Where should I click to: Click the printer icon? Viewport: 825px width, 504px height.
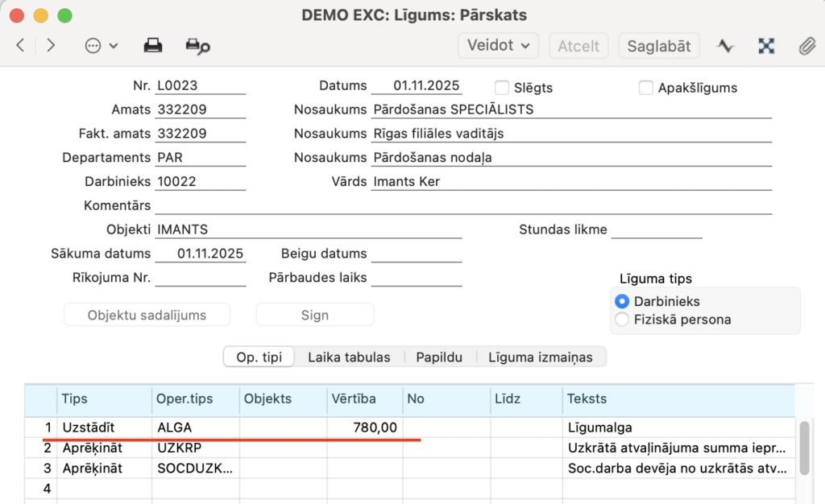point(153,46)
